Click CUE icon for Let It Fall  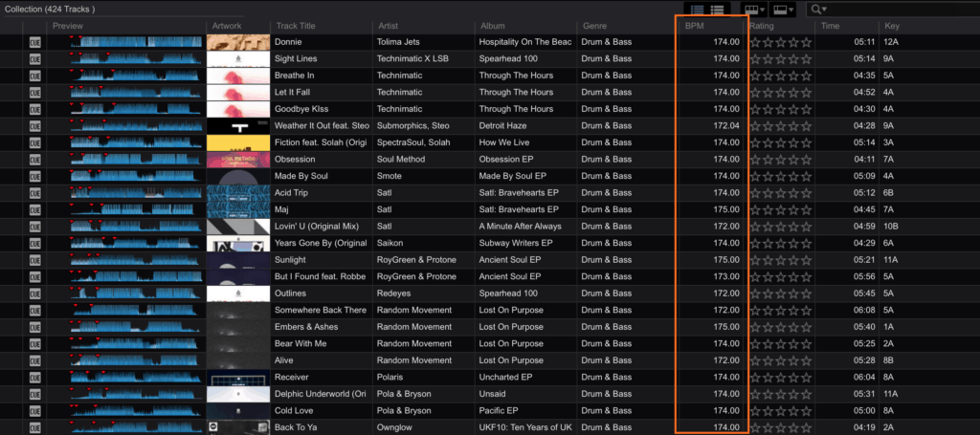coord(34,93)
